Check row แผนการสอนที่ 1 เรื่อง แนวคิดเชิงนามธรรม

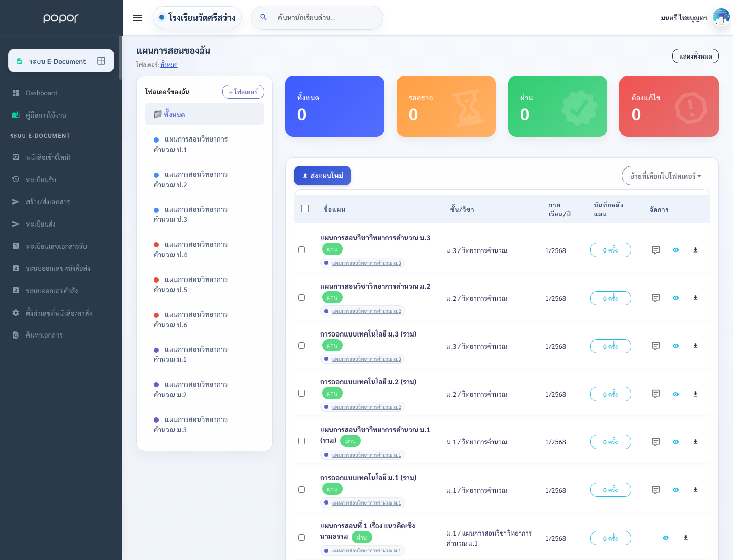[x=302, y=537]
